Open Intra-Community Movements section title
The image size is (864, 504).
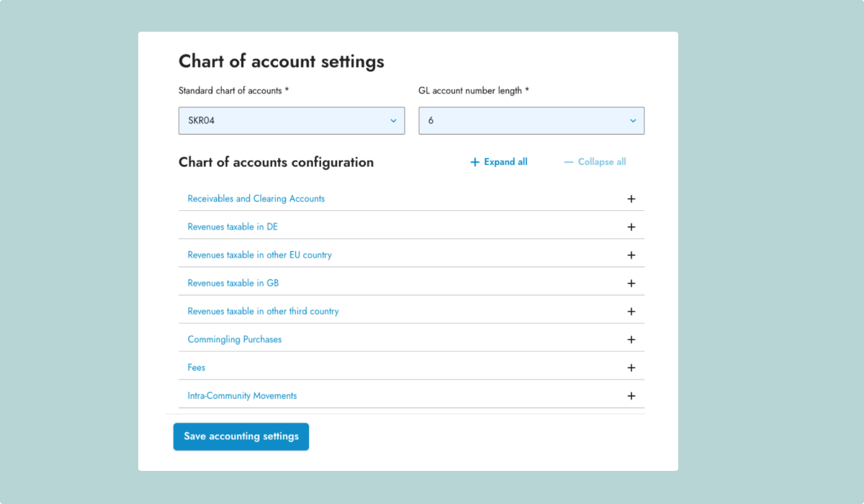(x=242, y=395)
